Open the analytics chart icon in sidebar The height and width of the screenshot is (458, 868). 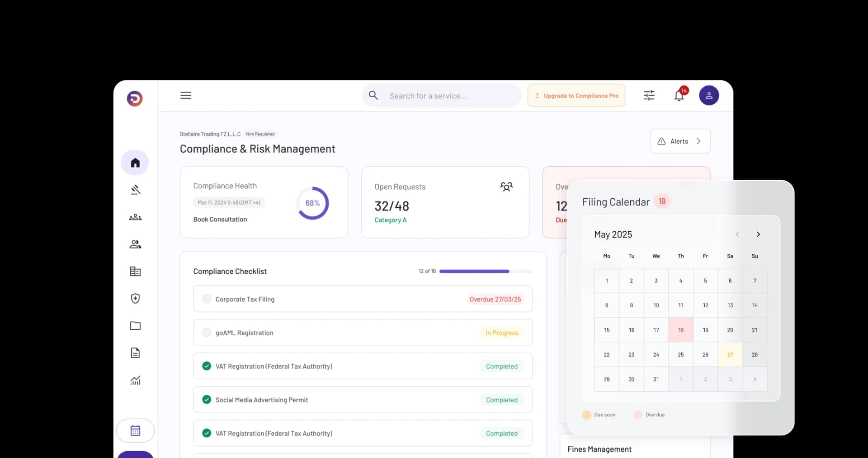(x=135, y=380)
